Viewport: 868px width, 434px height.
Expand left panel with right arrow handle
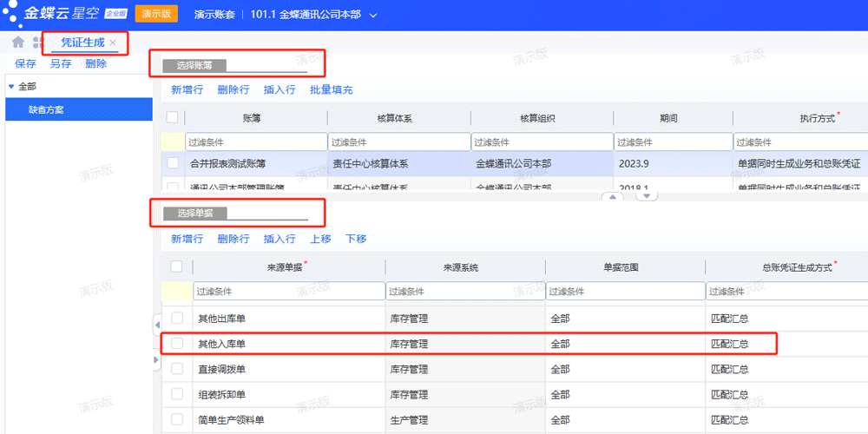click(x=156, y=360)
